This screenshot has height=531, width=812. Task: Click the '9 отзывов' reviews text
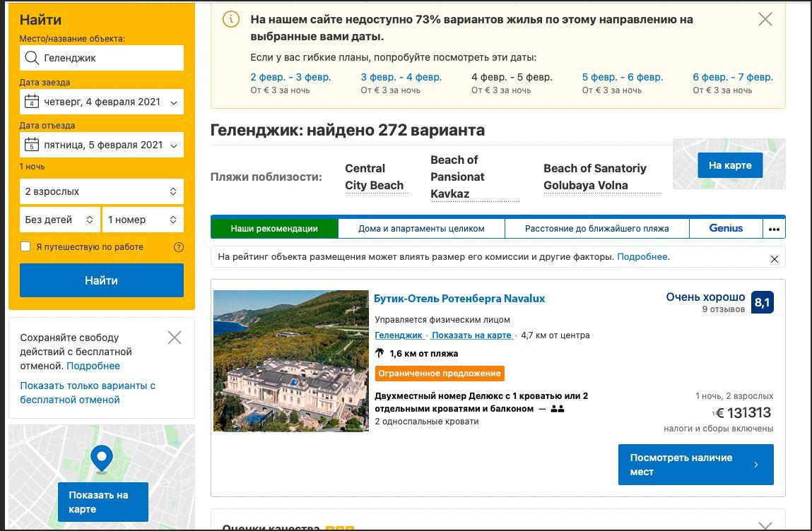[x=724, y=309]
